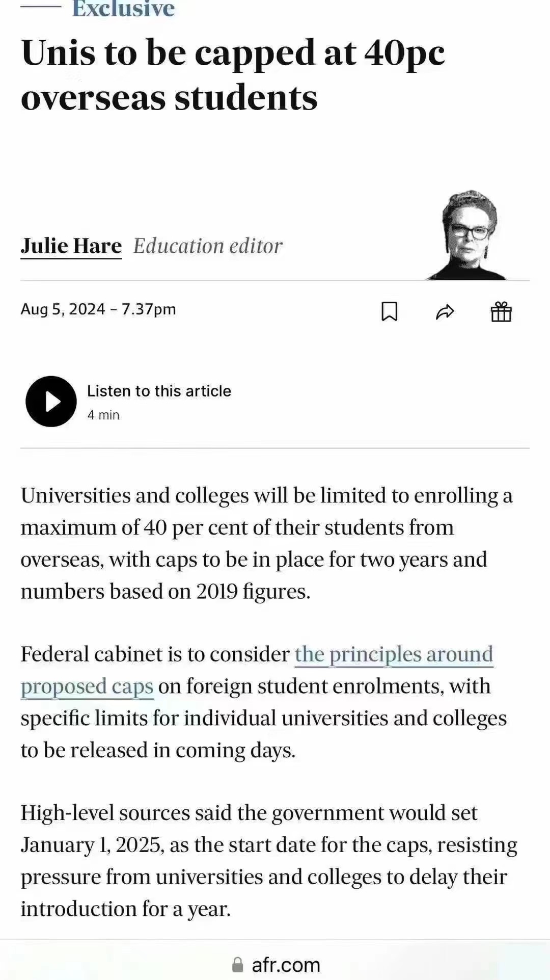
Task: Click the Exclusive tag above the headline
Action: 123,9
